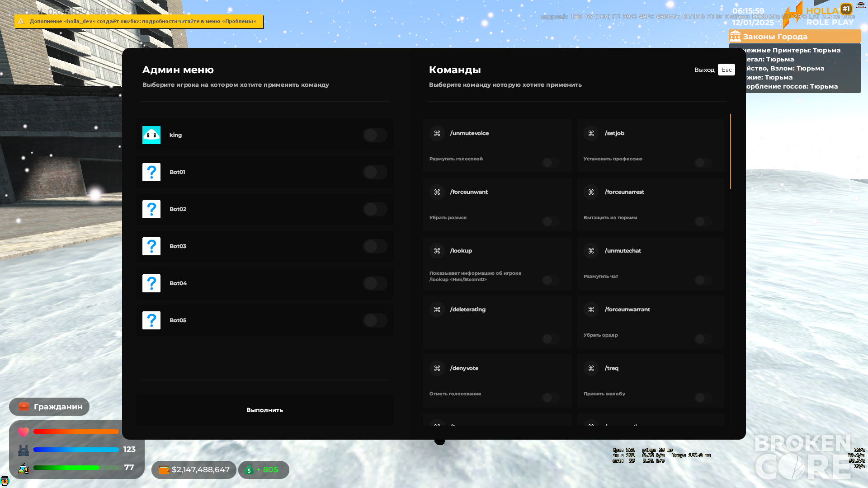The height and width of the screenshot is (488, 868).
Task: Click the /deleterating command name
Action: click(x=468, y=310)
